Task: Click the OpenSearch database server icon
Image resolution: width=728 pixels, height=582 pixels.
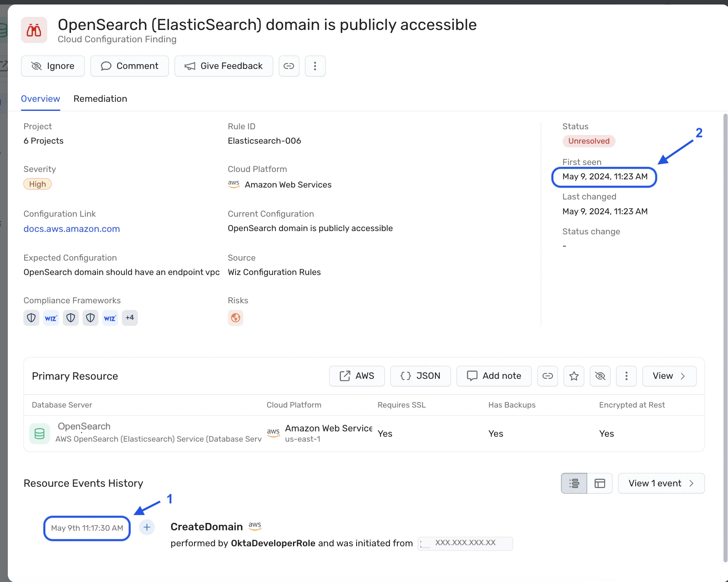Action: click(x=40, y=433)
